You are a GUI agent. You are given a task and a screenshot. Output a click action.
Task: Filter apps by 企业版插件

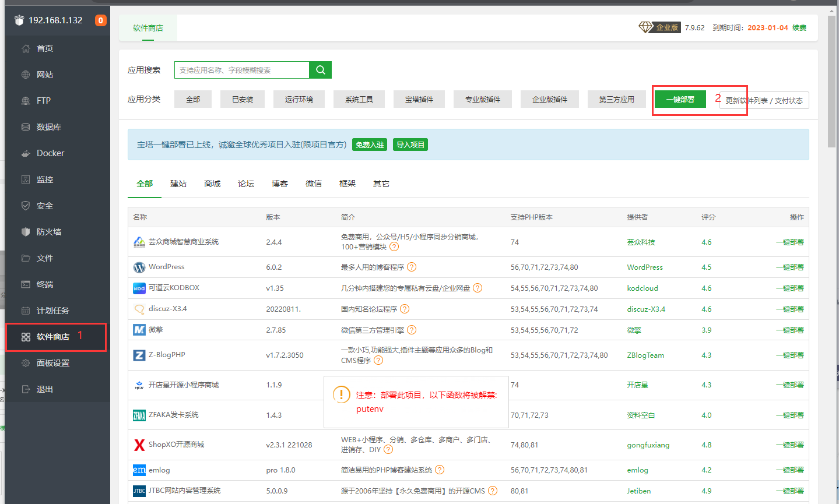tap(550, 99)
